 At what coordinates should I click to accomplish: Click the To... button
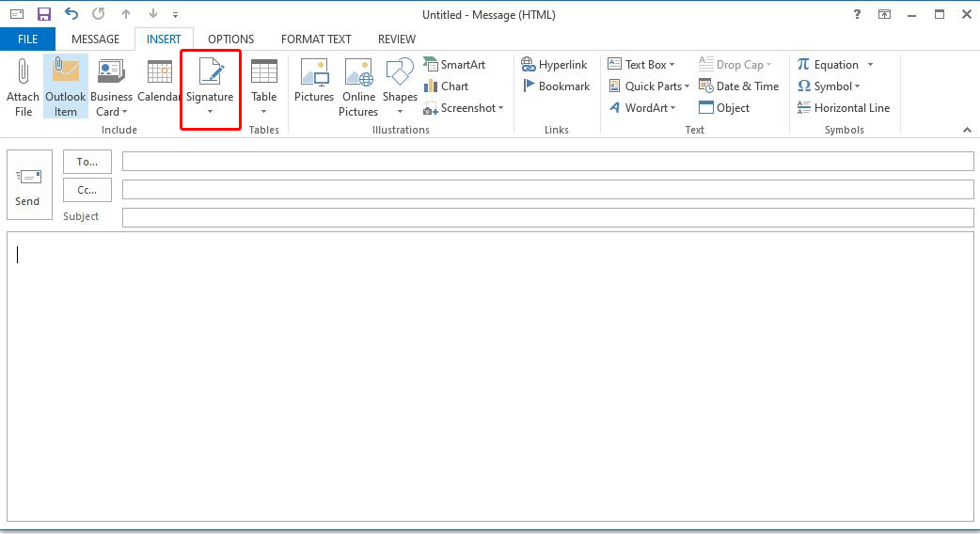click(87, 162)
